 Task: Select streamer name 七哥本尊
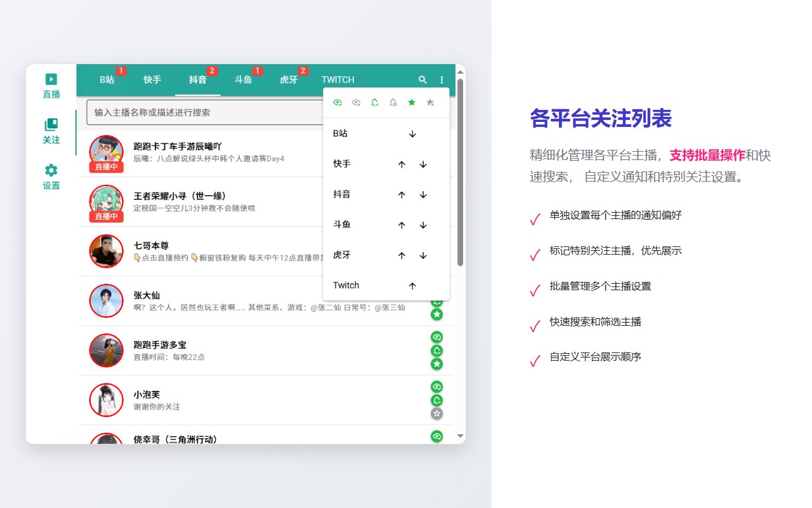pos(151,245)
